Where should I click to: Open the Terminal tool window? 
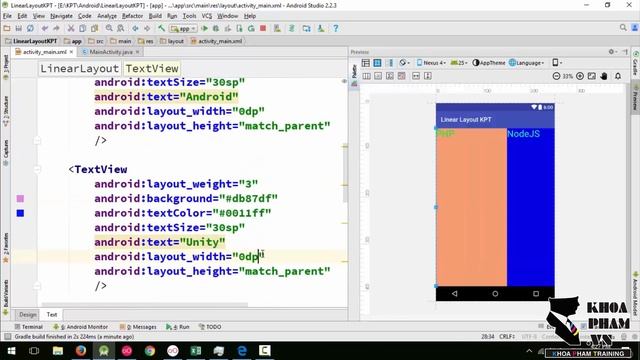pyautogui.click(x=29, y=327)
